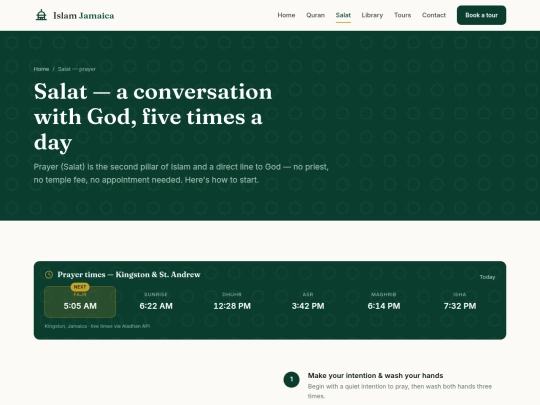Click the Islam Jamaica site title
Image resolution: width=540 pixels, height=405 pixels.
pyautogui.click(x=84, y=15)
